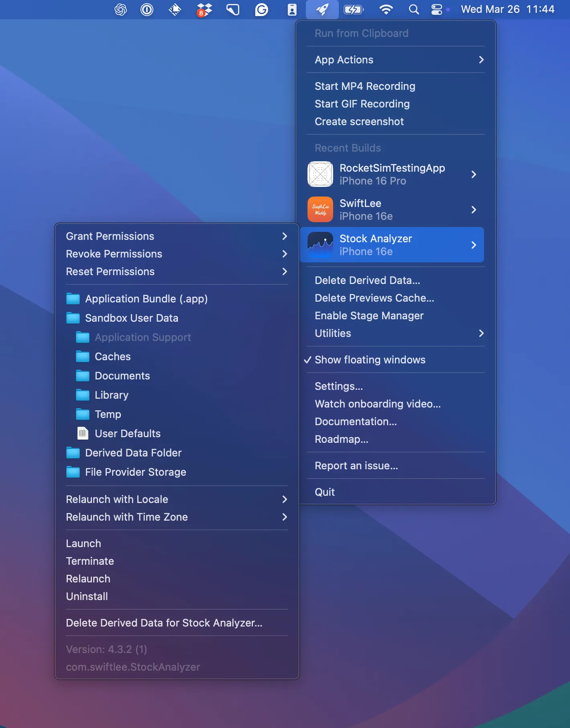Open the Dropbox menu bar icon with badge
This screenshot has height=728, width=570.
(x=204, y=9)
